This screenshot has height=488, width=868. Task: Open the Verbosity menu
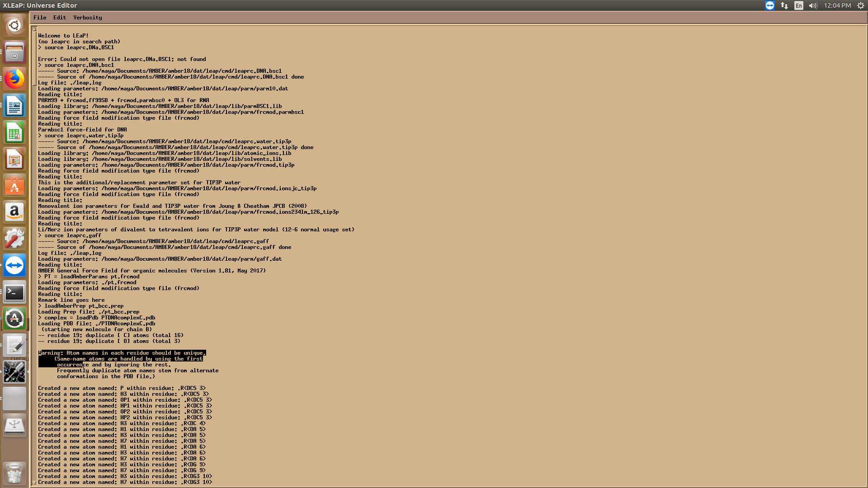pos(87,18)
